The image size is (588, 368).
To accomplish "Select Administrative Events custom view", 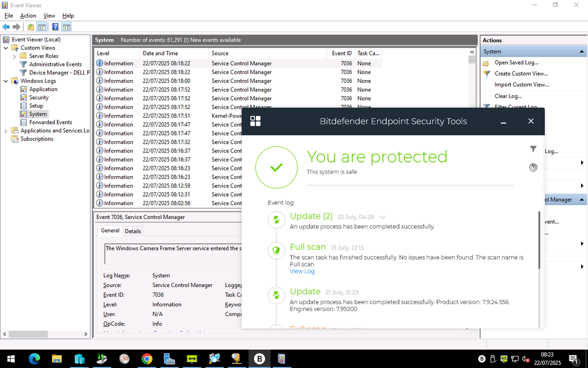I will click(55, 64).
